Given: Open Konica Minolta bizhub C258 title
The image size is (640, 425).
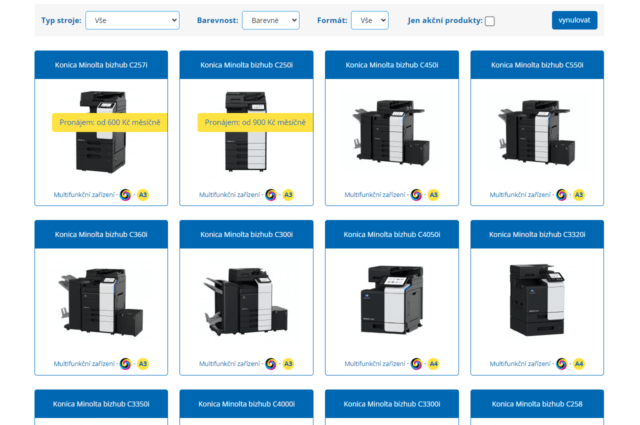Looking at the screenshot, I should pyautogui.click(x=537, y=404).
